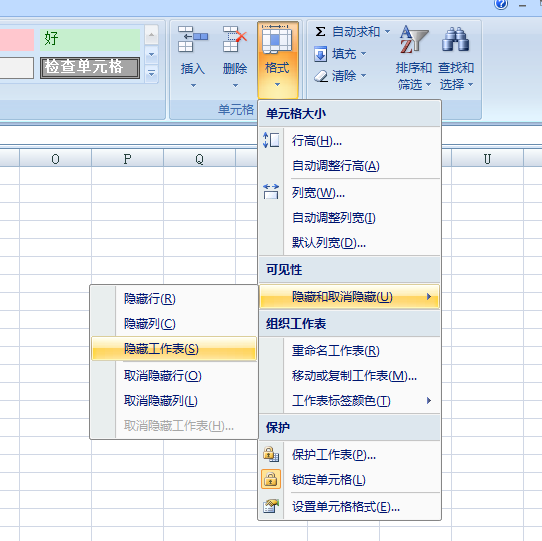Select 锁定单元格(L) menu item
542x541 pixels.
tap(349, 480)
